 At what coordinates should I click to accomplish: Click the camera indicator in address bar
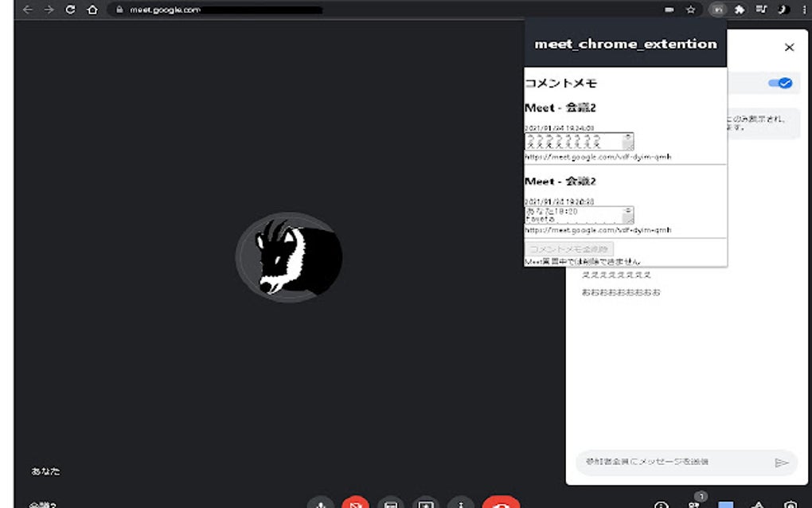click(x=670, y=10)
